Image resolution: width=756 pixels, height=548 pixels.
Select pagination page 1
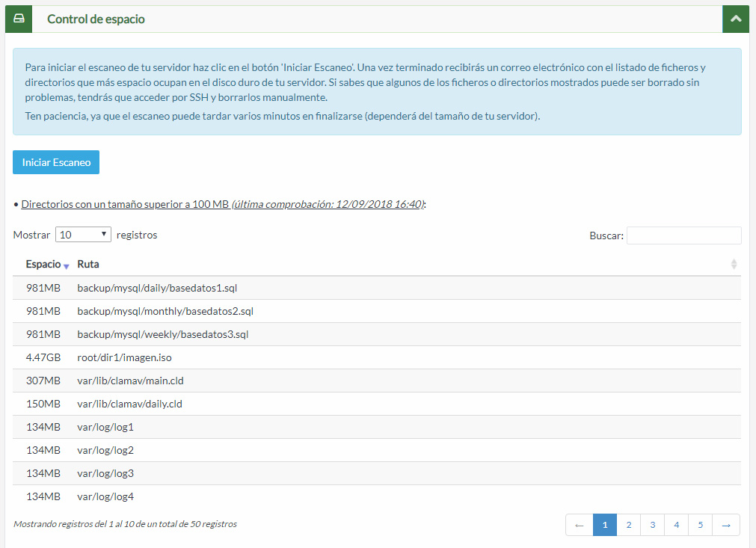[605, 525]
